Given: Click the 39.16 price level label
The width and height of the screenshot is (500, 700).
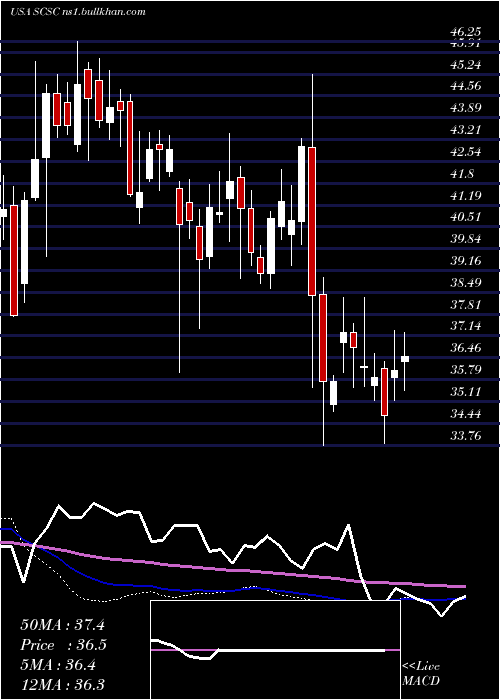Looking at the screenshot, I should pos(465,261).
